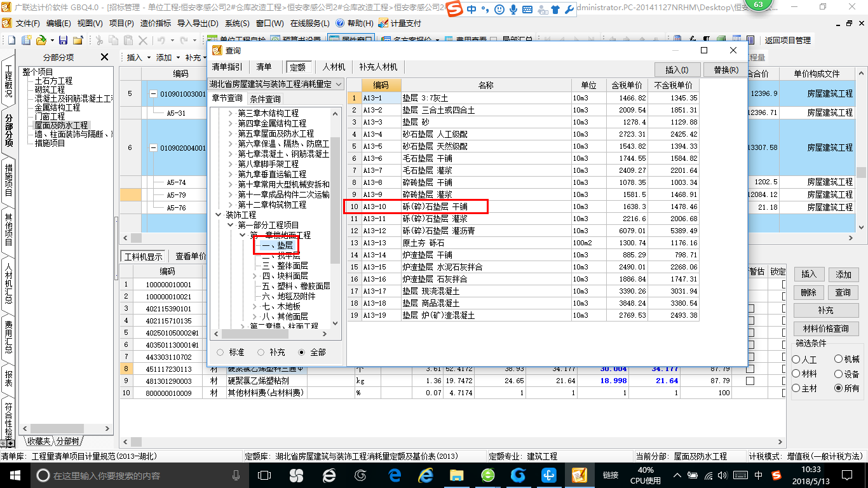This screenshot has height=488, width=868.
Task: Click the Redo arrow toolbar icon
Action: tap(183, 40)
